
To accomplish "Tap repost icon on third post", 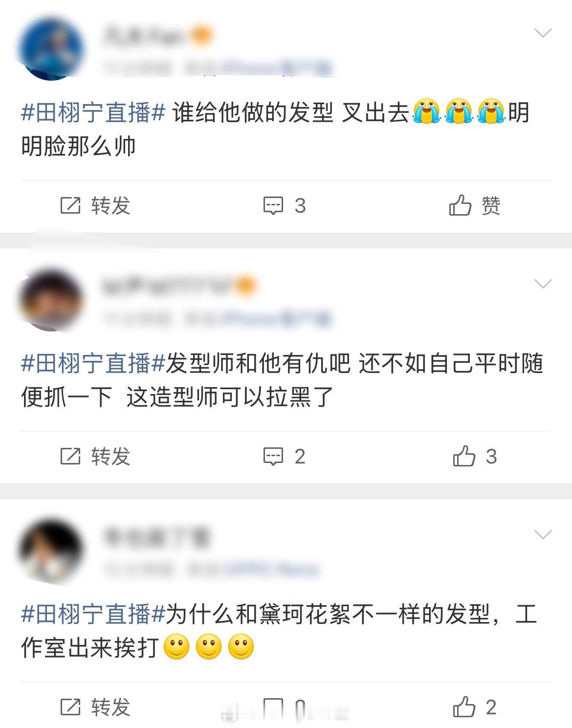I will tap(70, 707).
